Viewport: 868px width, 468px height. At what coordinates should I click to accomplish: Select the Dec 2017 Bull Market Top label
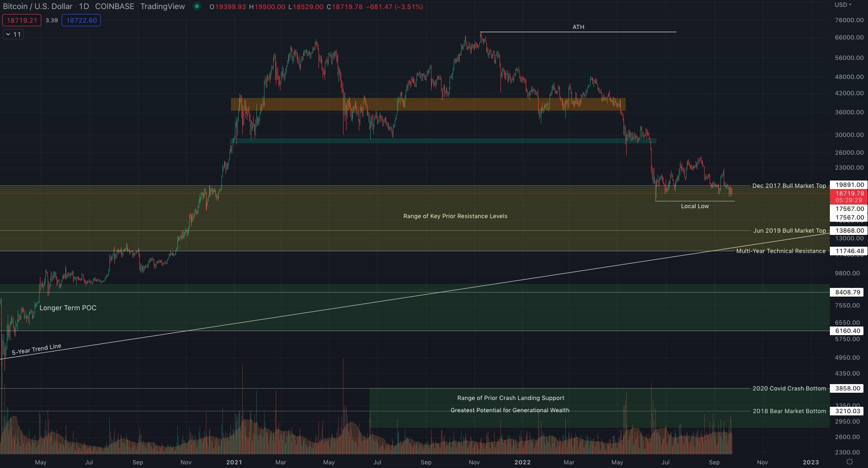pos(789,185)
